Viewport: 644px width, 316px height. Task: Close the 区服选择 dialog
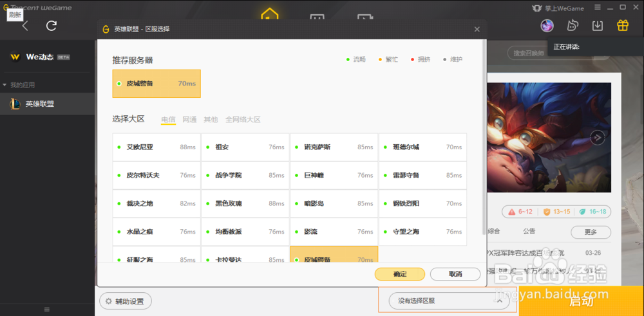coord(477,29)
